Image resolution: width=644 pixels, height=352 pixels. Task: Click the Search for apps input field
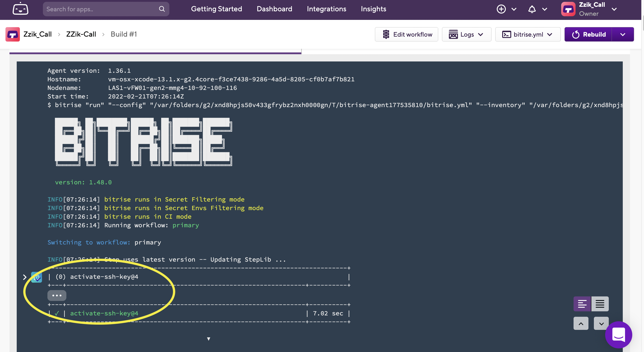coord(100,9)
